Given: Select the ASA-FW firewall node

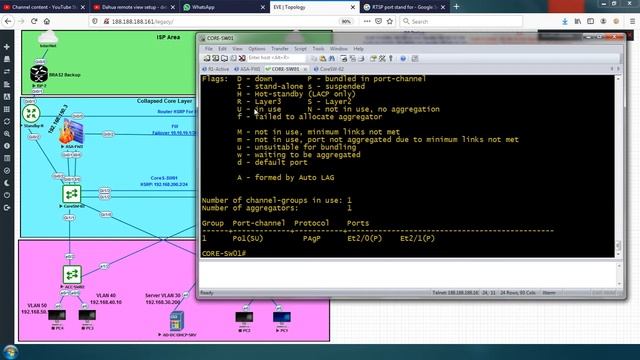Looking at the screenshot, I should pyautogui.click(x=72, y=132).
